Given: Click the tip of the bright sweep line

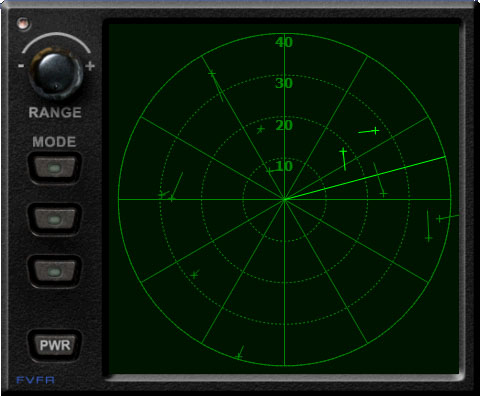Looking at the screenshot, I should click(445, 156).
